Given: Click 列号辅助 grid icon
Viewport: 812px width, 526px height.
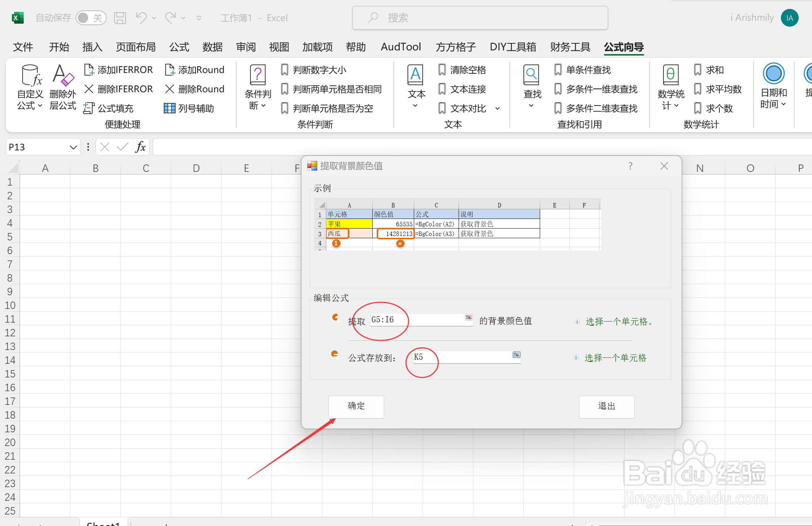Looking at the screenshot, I should coord(170,108).
